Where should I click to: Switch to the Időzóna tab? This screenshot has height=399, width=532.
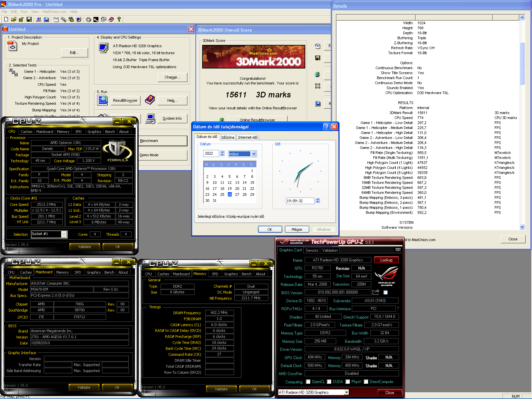(228, 137)
